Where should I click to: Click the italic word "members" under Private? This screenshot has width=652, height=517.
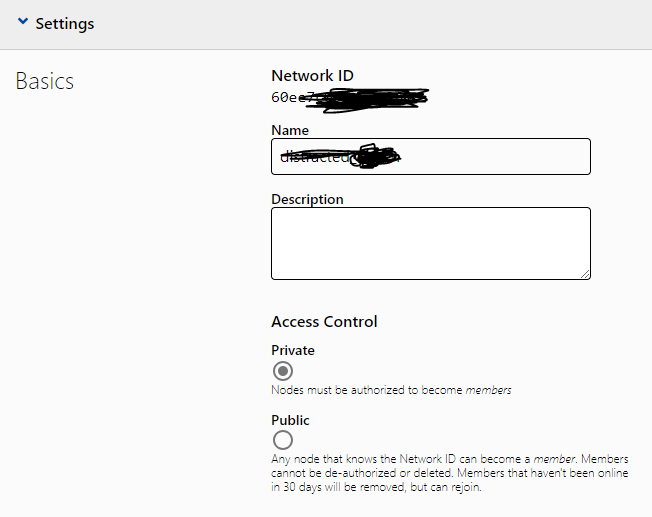pyautogui.click(x=489, y=390)
